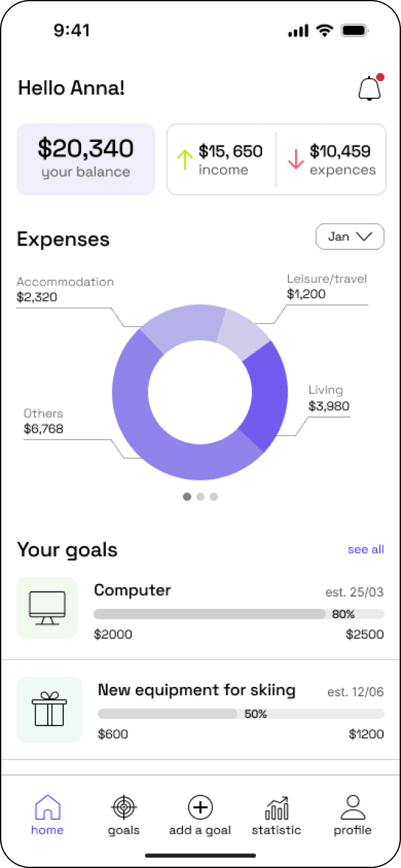Tap the gift box icon for skiing goal

pyautogui.click(x=49, y=709)
